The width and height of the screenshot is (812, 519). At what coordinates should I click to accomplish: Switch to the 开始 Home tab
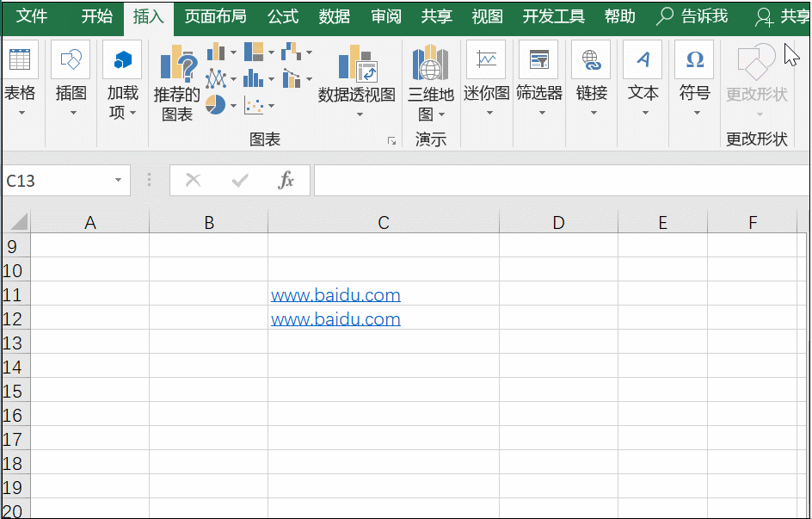(x=97, y=16)
